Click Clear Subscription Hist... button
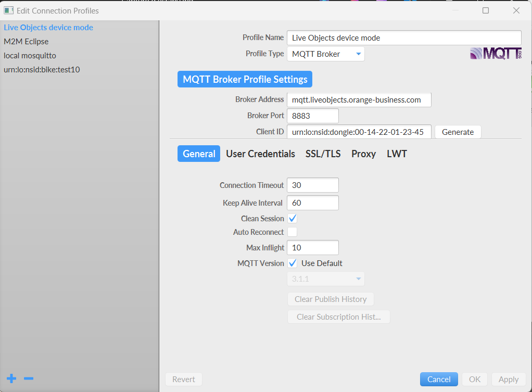The height and width of the screenshot is (392, 532). coord(338,317)
